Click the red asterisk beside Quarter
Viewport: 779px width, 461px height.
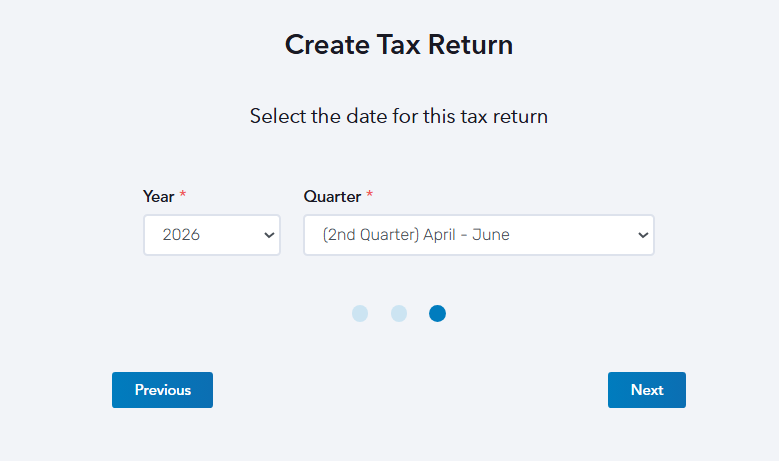point(369,196)
